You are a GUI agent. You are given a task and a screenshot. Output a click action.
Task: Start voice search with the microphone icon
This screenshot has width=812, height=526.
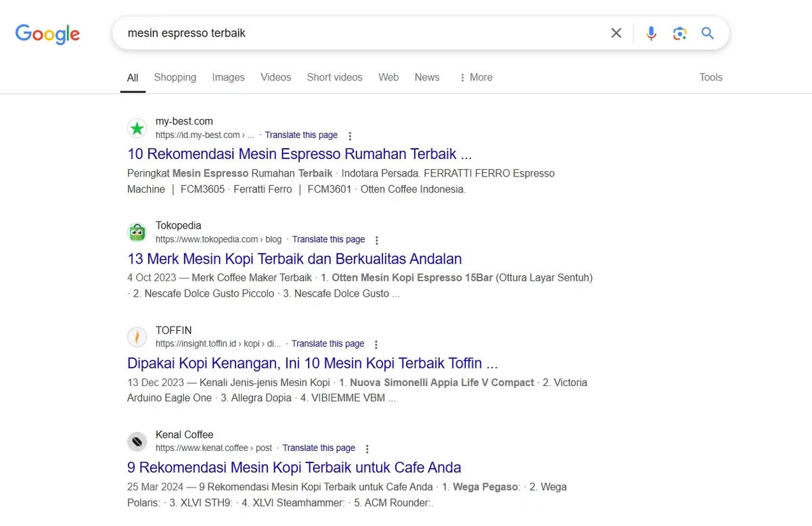[651, 33]
